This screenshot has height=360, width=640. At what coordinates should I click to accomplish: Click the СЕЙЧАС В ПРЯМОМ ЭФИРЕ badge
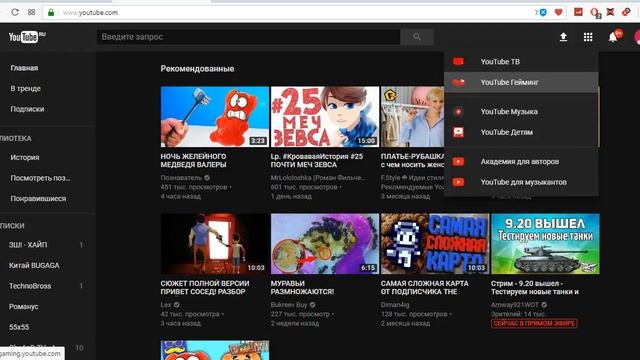coord(534,323)
